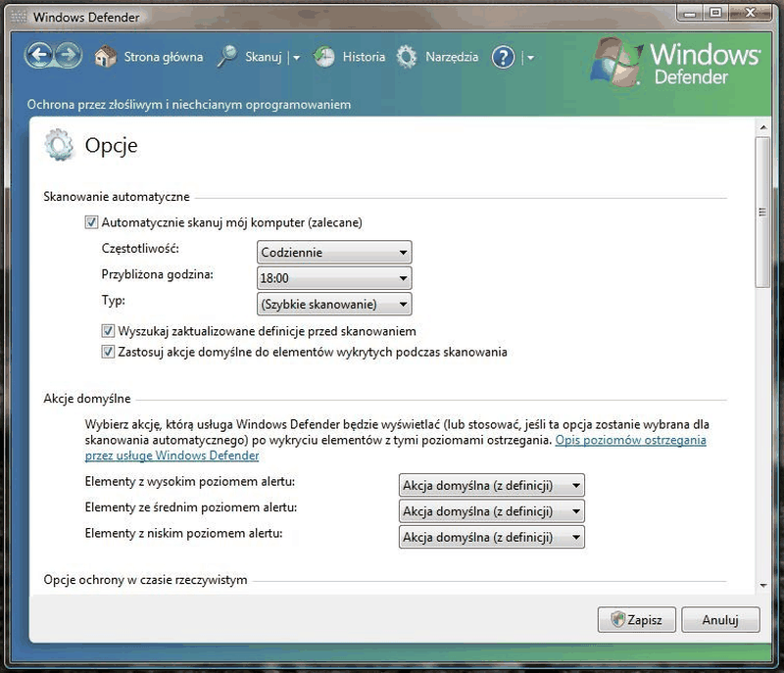Open the Typ dropdown showing Szybkie skanowanie
Viewport: 784px width, 673px height.
tap(334, 305)
